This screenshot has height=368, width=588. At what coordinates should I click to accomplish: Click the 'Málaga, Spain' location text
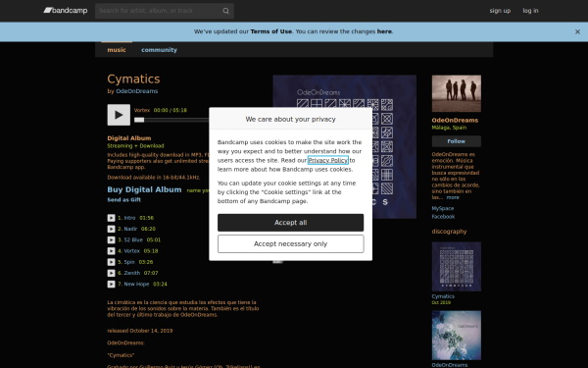449,128
